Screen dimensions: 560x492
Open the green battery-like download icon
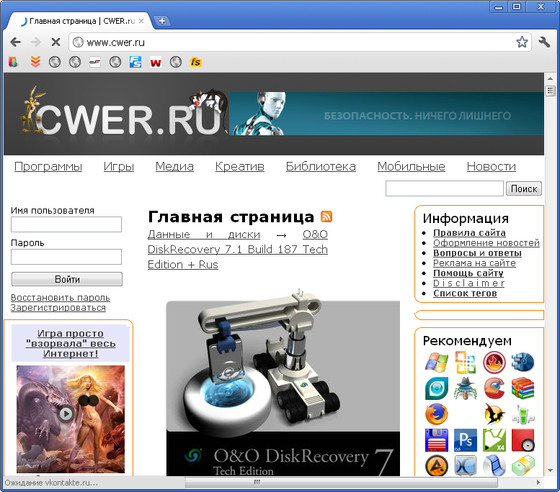522,414
